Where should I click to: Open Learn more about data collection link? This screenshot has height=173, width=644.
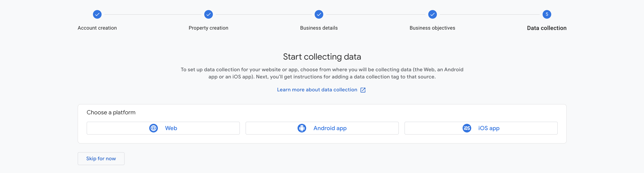click(x=317, y=90)
